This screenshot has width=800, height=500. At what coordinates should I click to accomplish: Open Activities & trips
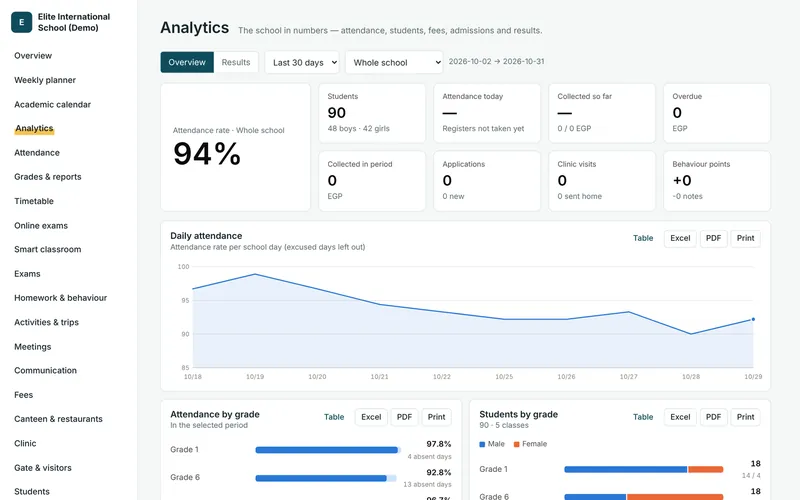pos(46,322)
